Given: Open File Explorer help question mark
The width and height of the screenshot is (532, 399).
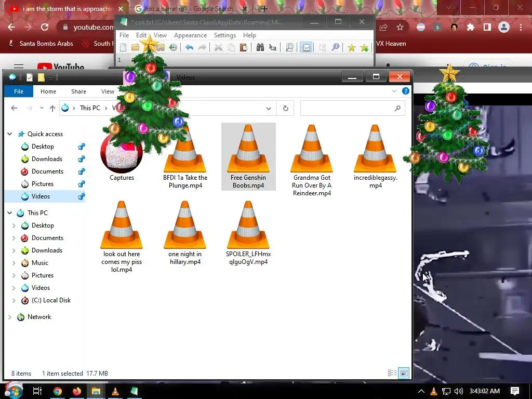Looking at the screenshot, I should pos(405,91).
